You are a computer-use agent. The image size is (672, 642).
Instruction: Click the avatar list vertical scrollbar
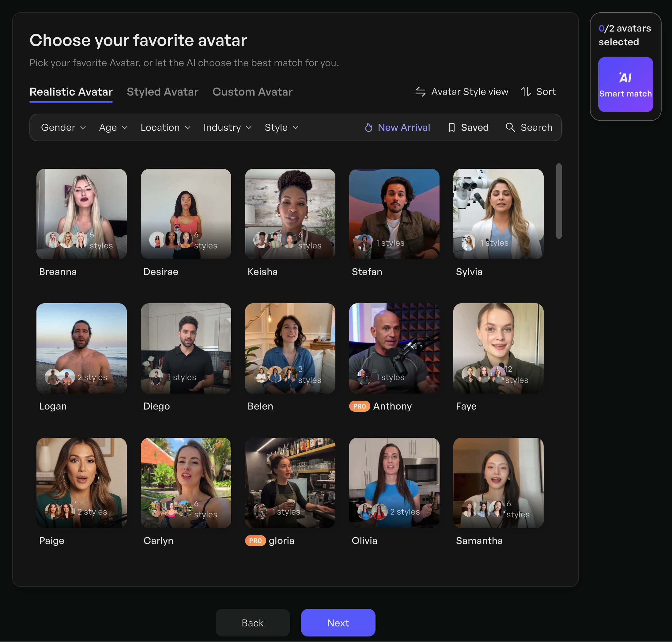pos(558,201)
